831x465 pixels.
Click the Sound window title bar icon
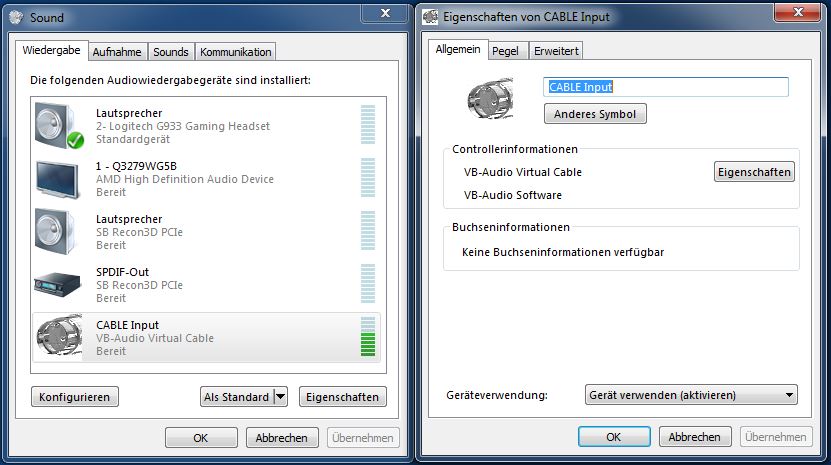[16, 17]
